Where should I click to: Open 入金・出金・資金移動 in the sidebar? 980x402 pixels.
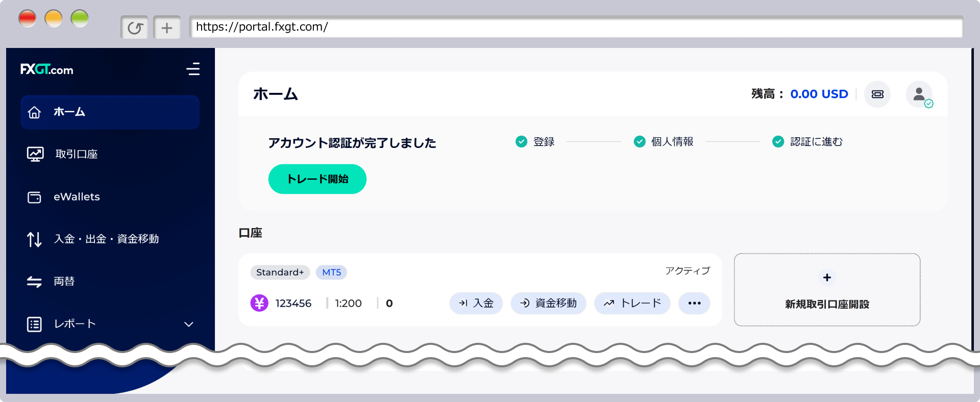[110, 239]
